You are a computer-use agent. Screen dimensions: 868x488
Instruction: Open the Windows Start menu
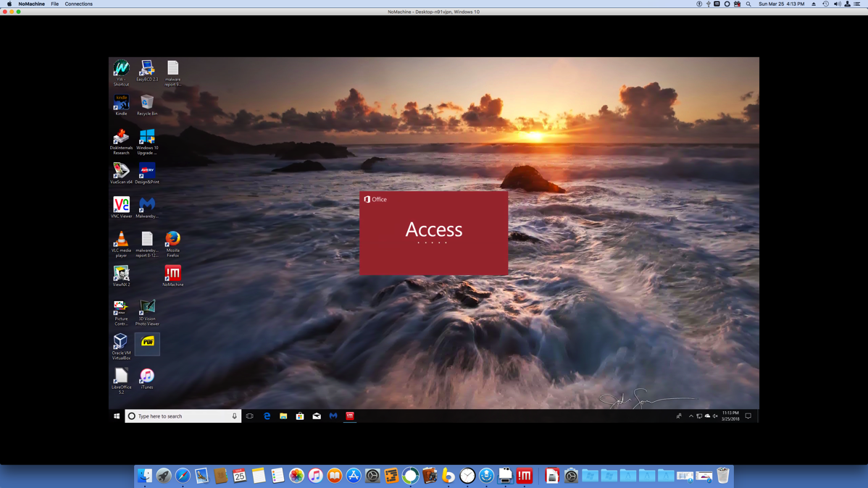pos(117,416)
